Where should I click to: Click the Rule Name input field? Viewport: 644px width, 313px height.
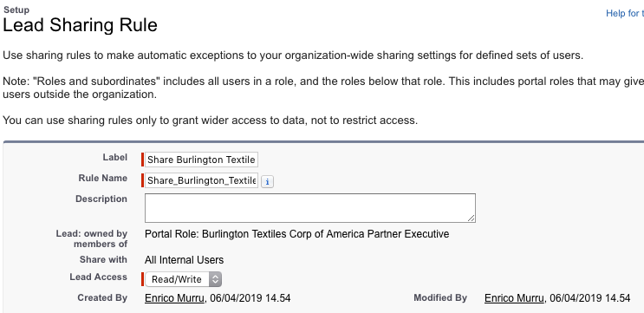click(201, 180)
